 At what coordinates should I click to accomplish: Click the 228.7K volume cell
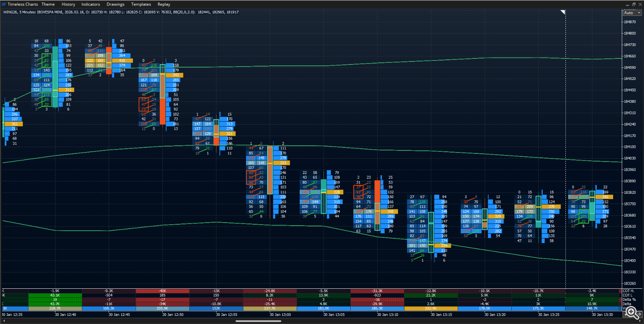(55, 309)
